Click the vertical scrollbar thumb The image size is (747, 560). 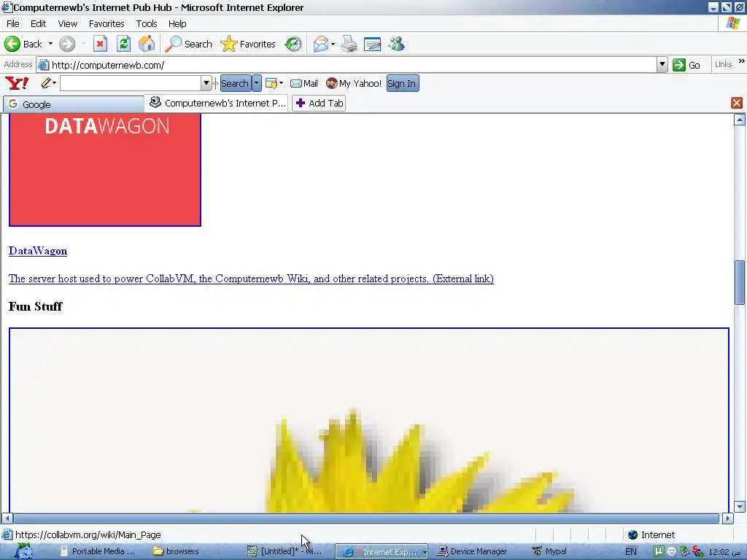coord(740,282)
